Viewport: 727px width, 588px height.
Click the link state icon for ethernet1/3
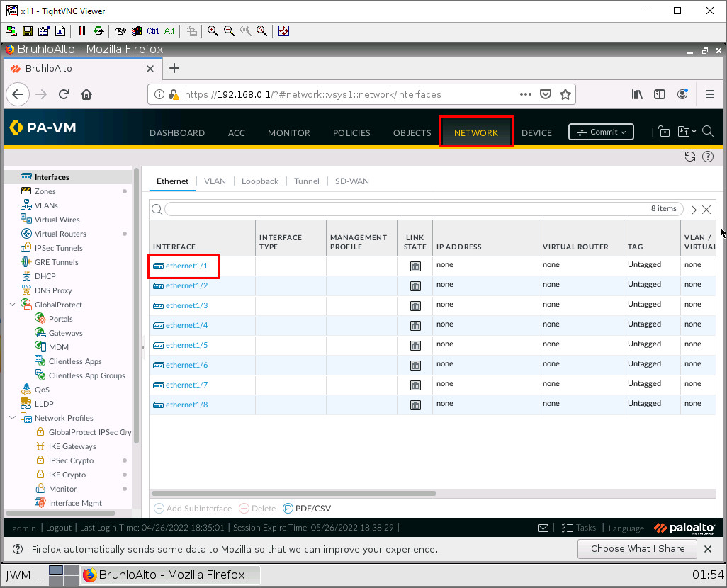coord(415,305)
